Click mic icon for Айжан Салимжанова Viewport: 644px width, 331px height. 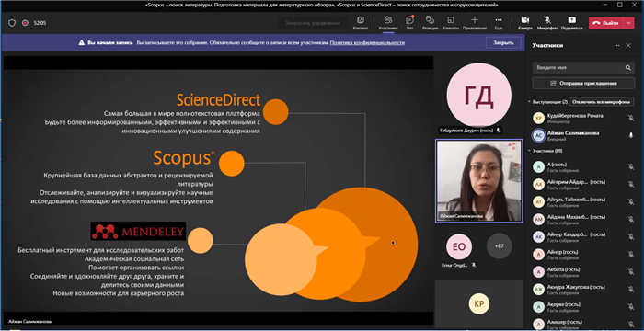tap(631, 135)
